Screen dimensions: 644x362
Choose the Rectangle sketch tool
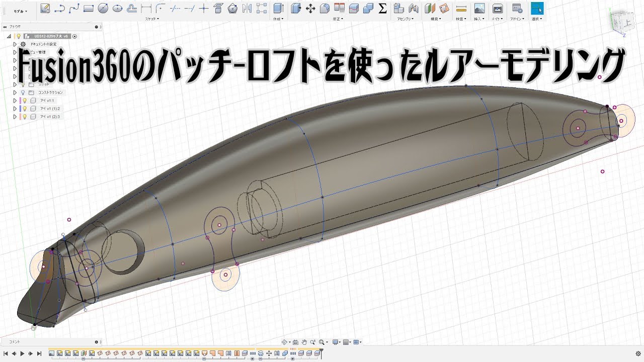(x=89, y=8)
